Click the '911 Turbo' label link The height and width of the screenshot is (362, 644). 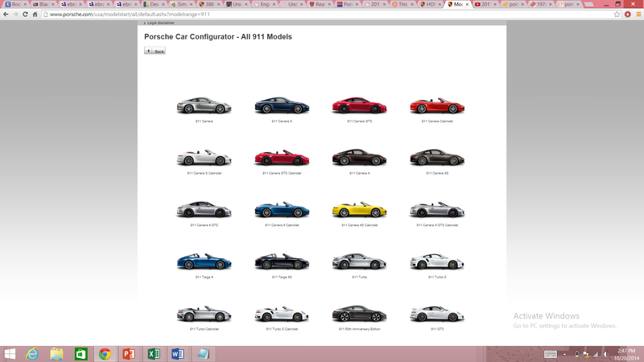point(359,277)
